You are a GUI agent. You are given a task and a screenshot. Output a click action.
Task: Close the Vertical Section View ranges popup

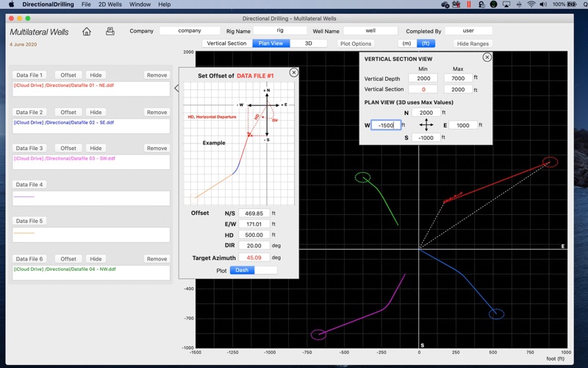click(487, 57)
